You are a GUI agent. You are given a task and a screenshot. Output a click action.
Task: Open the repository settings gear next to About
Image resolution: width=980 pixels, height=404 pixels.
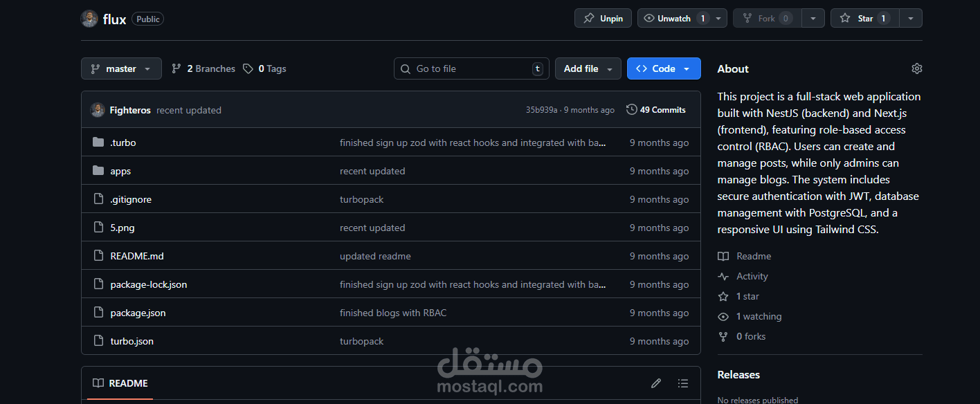click(916, 68)
